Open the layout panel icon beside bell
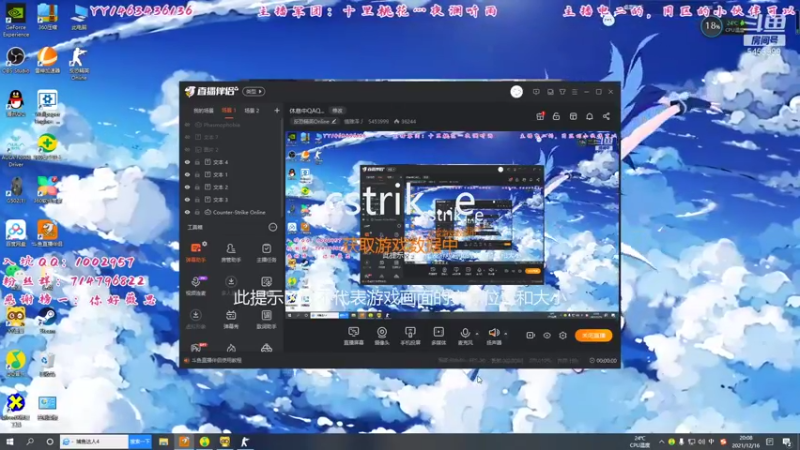800x450 pixels. [x=573, y=116]
